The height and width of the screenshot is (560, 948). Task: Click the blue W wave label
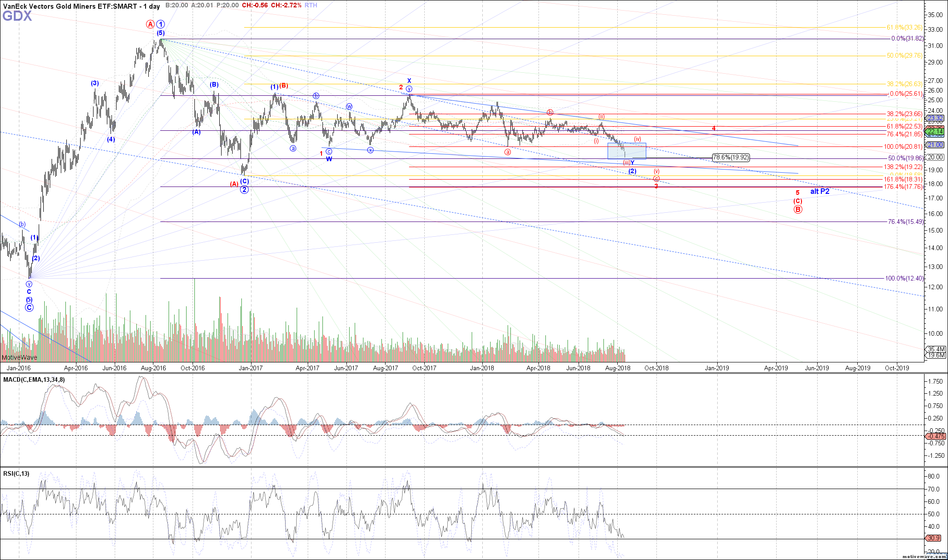click(x=329, y=159)
